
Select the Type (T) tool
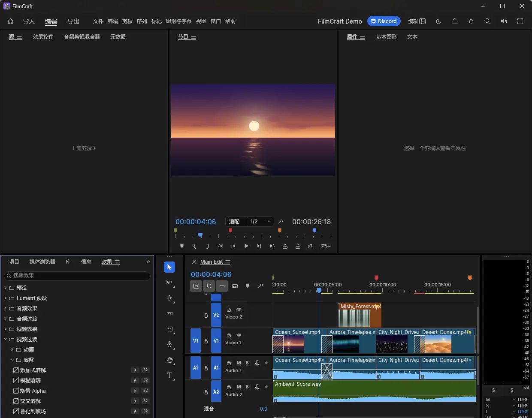coord(169,376)
